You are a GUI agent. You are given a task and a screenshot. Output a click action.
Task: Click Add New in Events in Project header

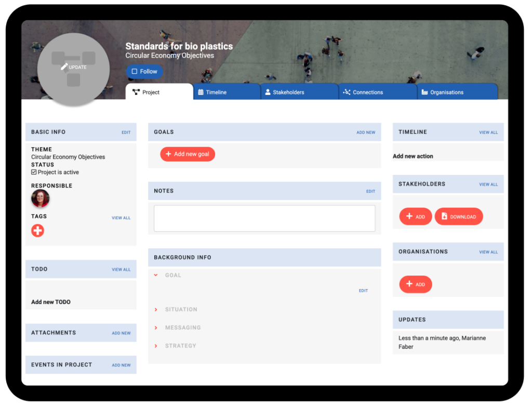pyautogui.click(x=121, y=365)
